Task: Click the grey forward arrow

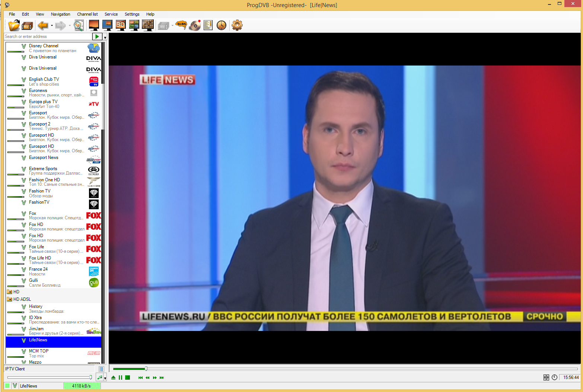Action: click(60, 25)
